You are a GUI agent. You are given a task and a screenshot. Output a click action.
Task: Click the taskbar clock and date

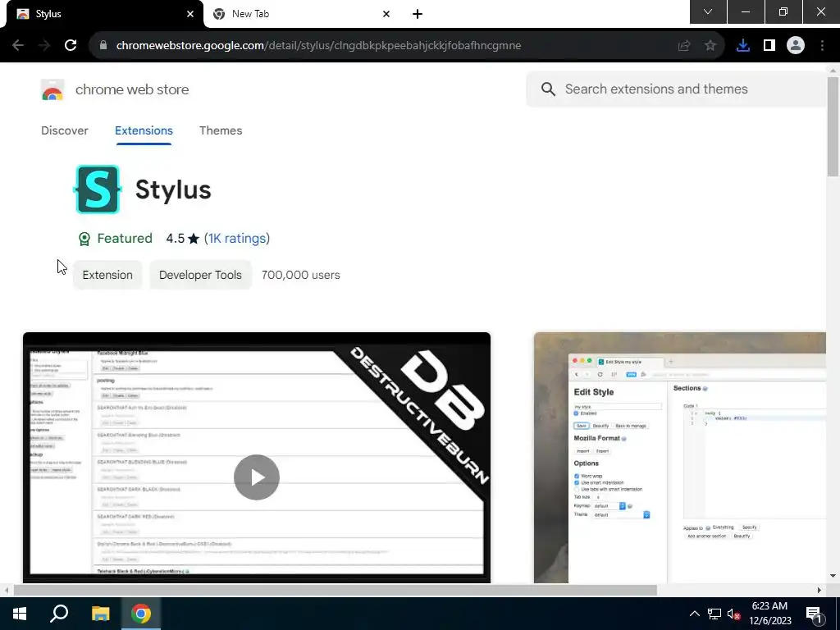[x=769, y=614]
